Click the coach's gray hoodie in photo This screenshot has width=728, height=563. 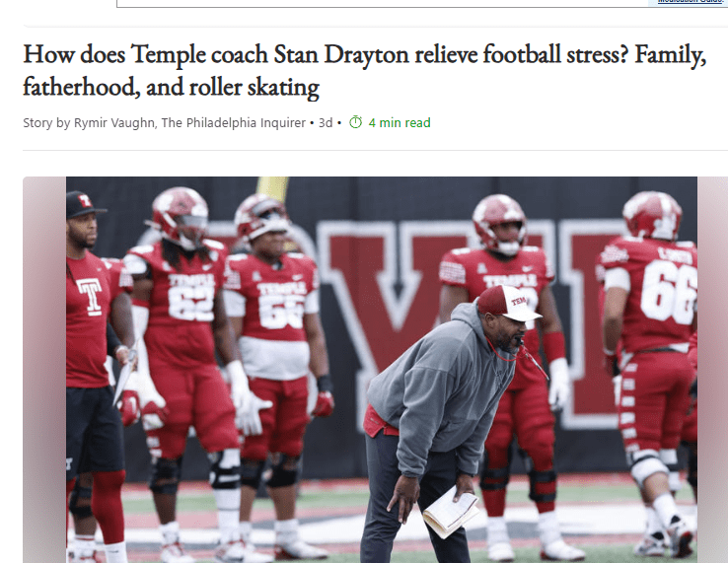(439, 387)
